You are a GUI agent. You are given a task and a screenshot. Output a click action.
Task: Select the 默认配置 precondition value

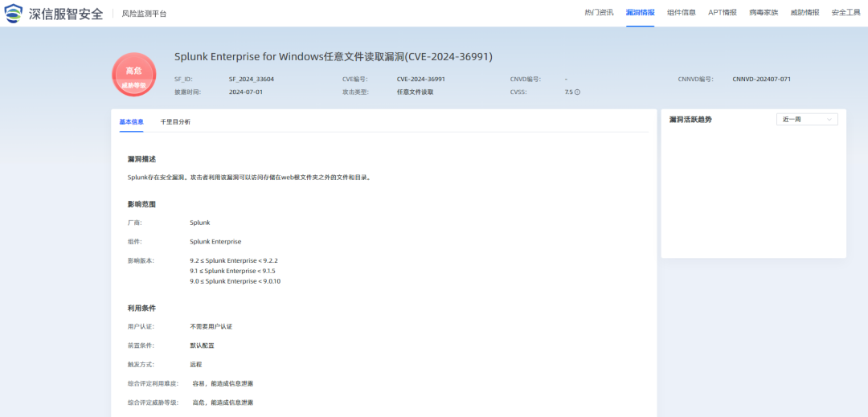[202, 345]
